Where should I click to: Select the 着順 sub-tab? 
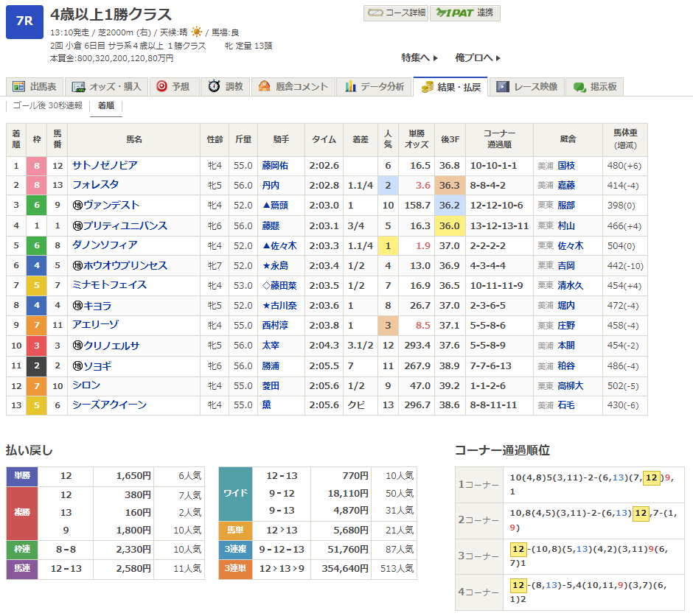(x=105, y=106)
